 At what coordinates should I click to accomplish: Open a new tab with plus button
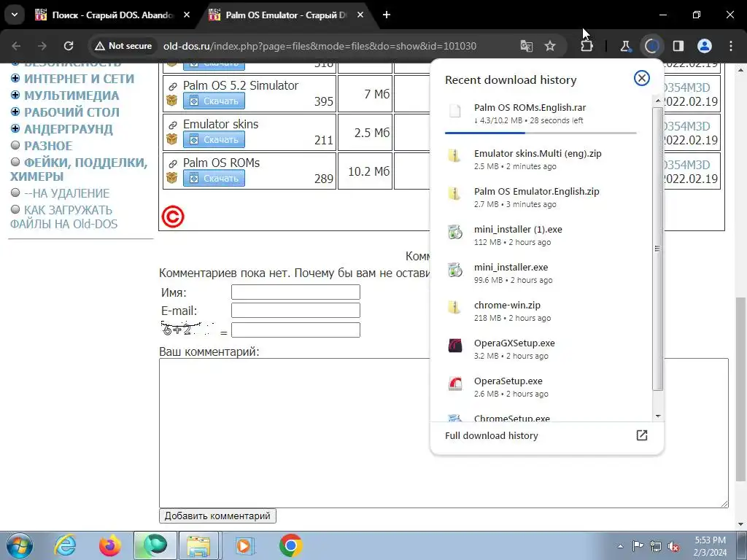coord(387,15)
